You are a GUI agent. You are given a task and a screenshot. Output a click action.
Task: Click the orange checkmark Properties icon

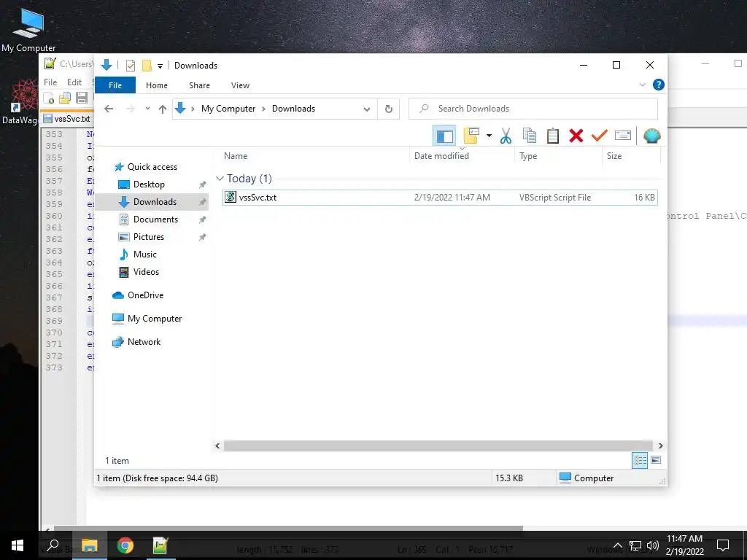600,136
